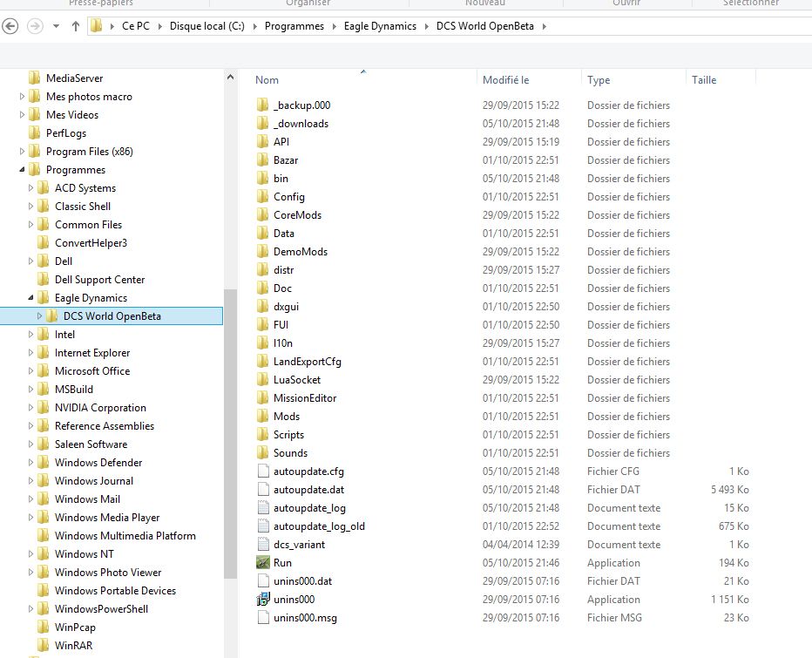Select the unins000.msg file icon
Viewport: 812px width, 658px height.
click(x=264, y=618)
